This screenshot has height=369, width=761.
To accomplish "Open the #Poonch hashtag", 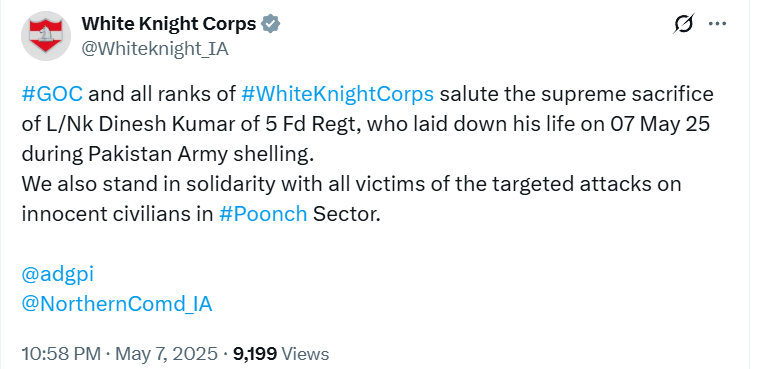I will click(x=263, y=214).
